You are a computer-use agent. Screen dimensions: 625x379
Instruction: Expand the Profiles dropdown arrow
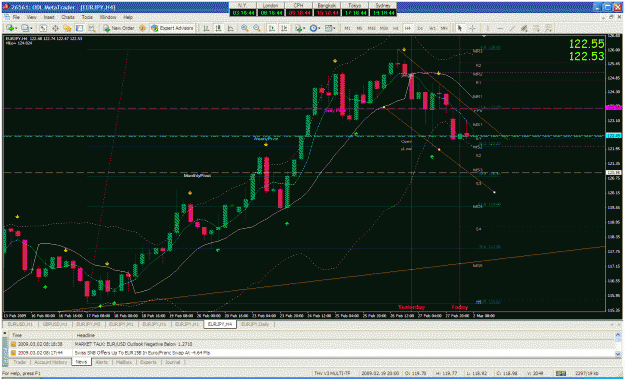coord(31,28)
